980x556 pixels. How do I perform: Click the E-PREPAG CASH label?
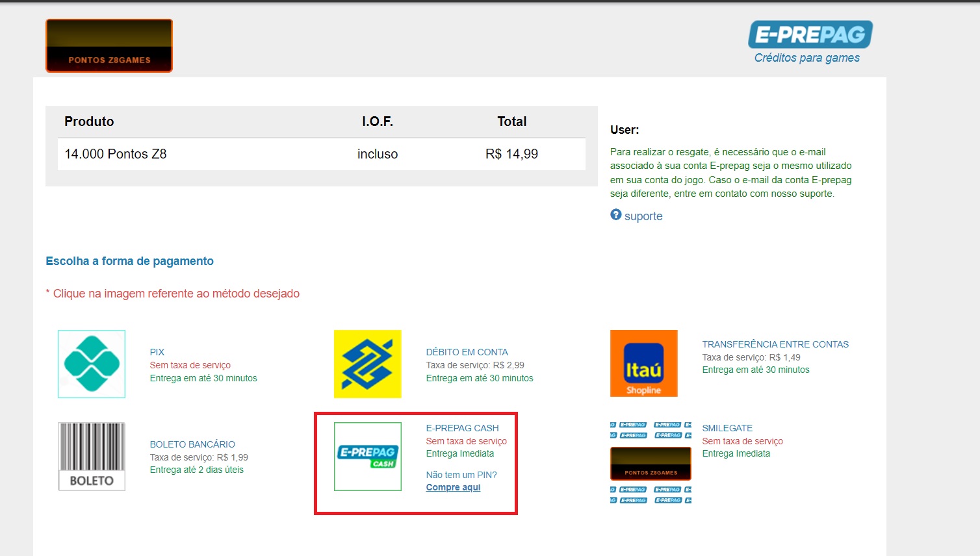pyautogui.click(x=463, y=428)
